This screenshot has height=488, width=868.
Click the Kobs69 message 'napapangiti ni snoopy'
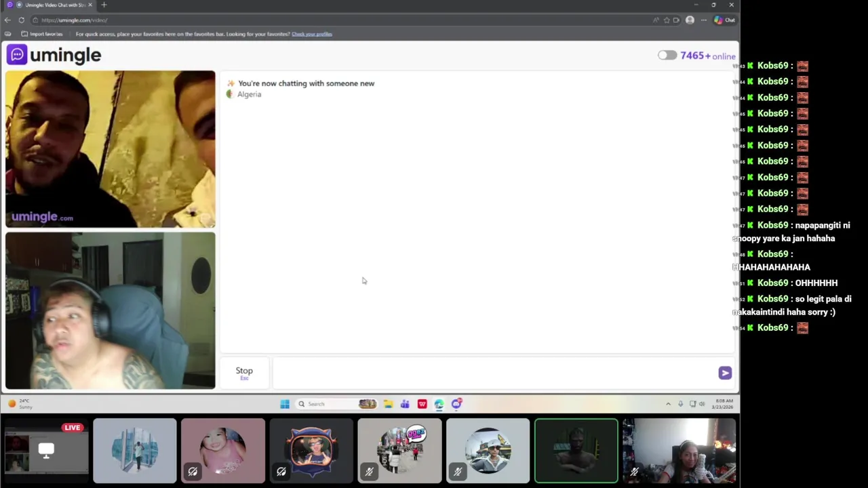[x=791, y=232]
